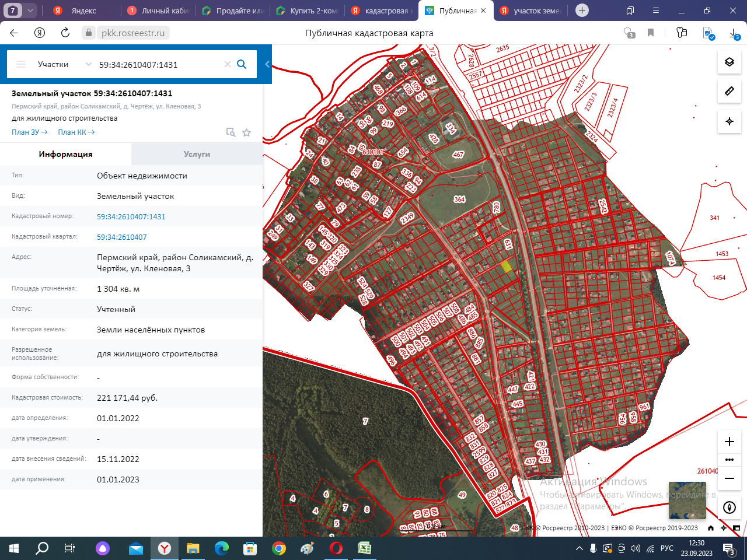Open the План ЗУ link
The image size is (747, 560).
[29, 132]
